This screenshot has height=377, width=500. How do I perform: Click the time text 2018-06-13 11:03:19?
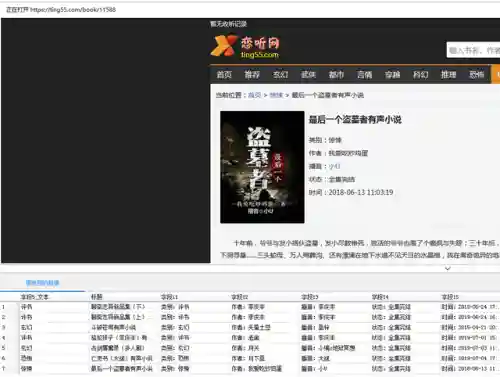pyautogui.click(x=361, y=192)
